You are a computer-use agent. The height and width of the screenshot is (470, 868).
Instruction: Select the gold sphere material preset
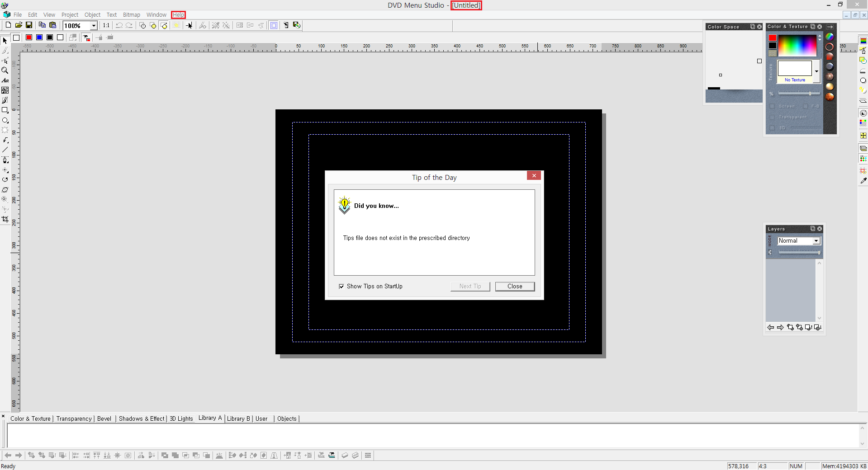(x=830, y=86)
